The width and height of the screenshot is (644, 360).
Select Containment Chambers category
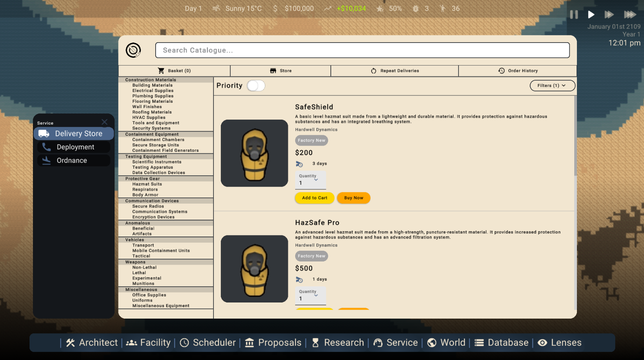158,140
